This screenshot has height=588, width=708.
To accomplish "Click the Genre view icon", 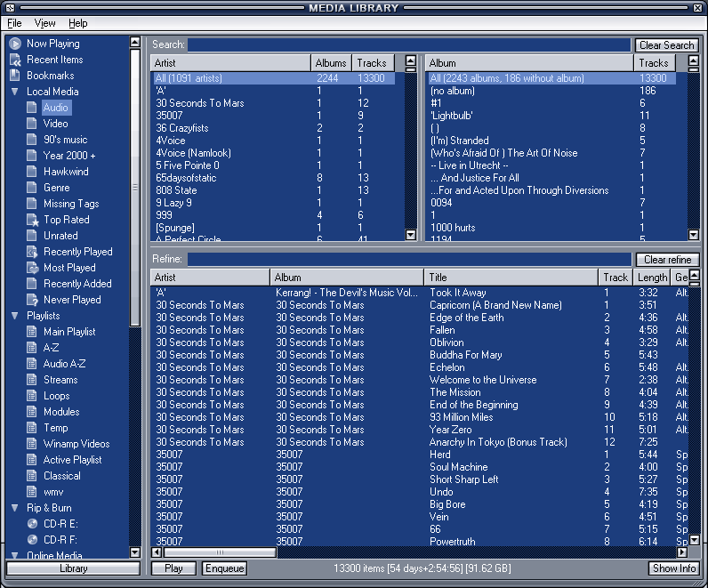I will (32, 188).
